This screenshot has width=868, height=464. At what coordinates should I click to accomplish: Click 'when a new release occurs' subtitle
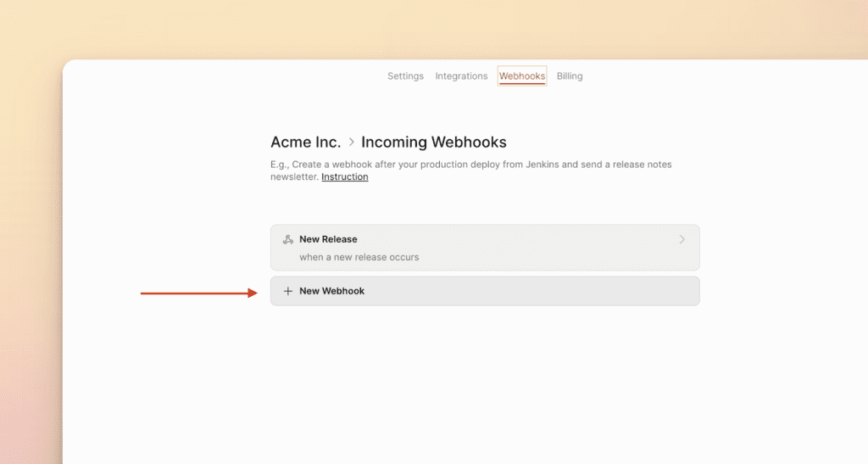pos(359,257)
